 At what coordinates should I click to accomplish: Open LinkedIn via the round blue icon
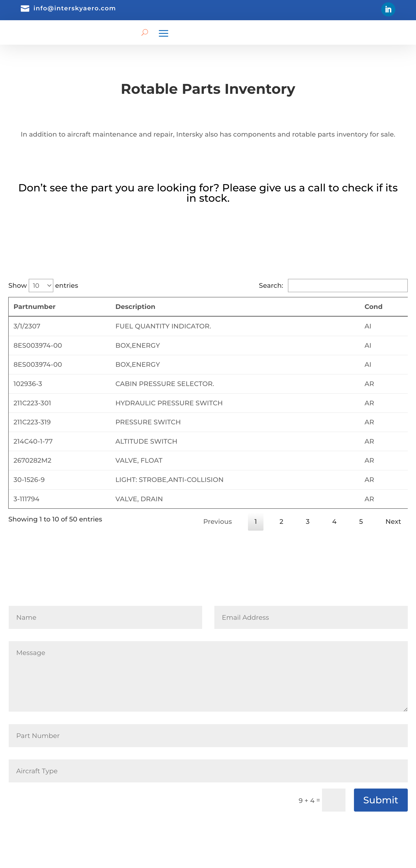(388, 9)
